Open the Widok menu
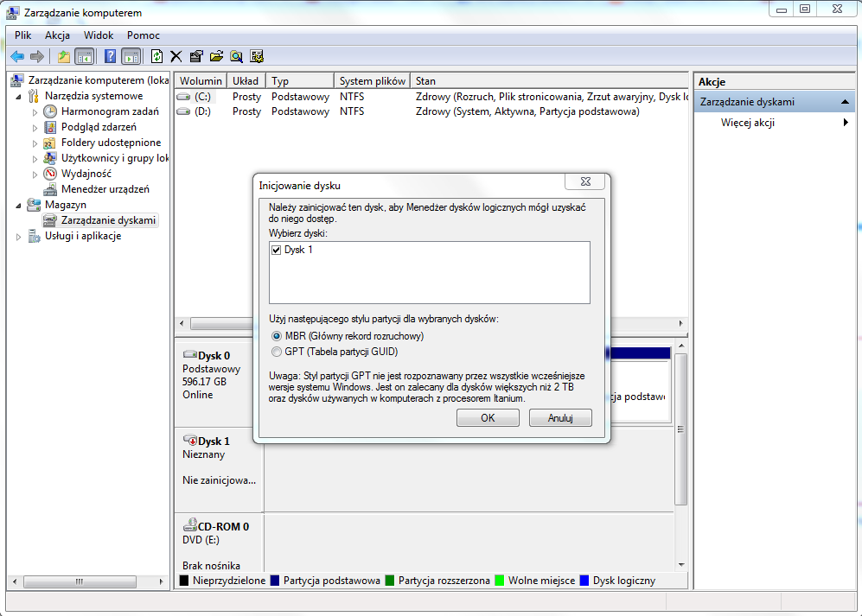 tap(99, 35)
